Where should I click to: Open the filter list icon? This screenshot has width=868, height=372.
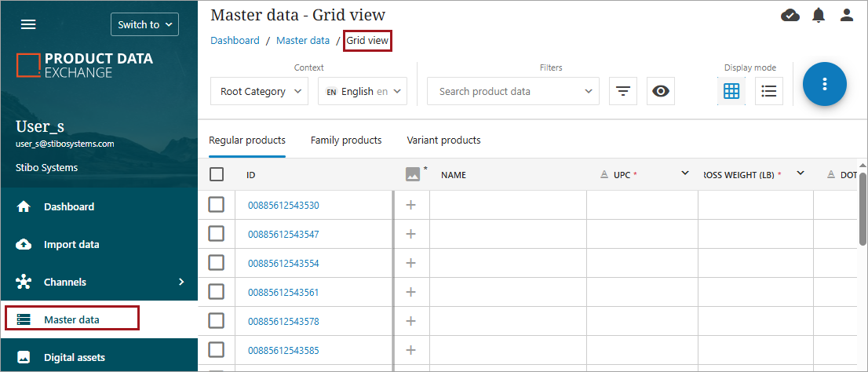[623, 91]
